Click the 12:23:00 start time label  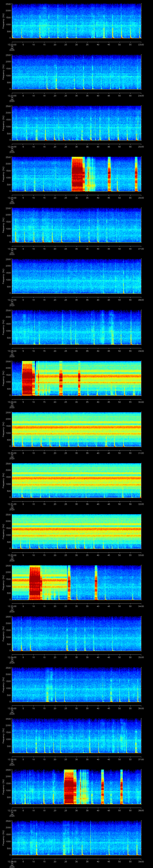pos(12,96)
